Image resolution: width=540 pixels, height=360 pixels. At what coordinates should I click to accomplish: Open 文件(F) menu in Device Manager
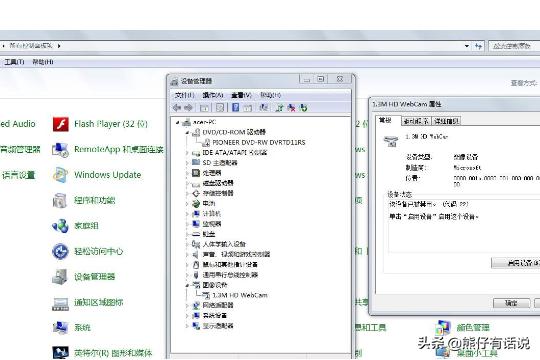tap(185, 95)
